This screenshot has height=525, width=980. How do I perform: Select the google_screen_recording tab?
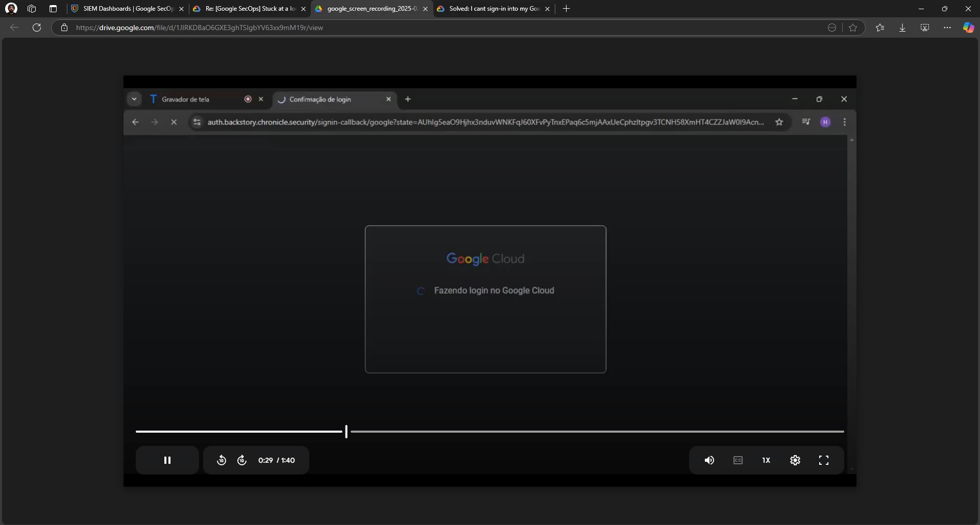[371, 9]
